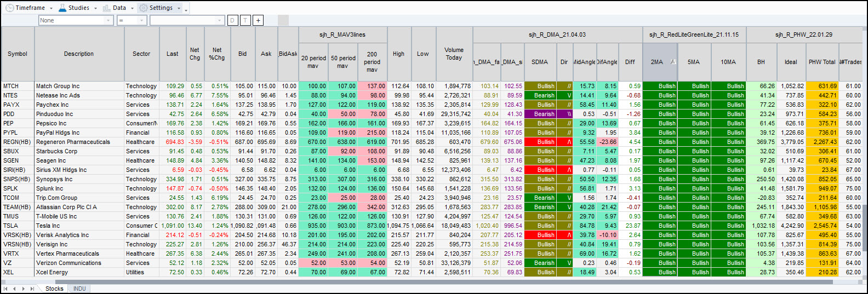This screenshot has width=868, height=294.
Task: Click the 'Paychex Inc' description cell
Action: pos(79,105)
